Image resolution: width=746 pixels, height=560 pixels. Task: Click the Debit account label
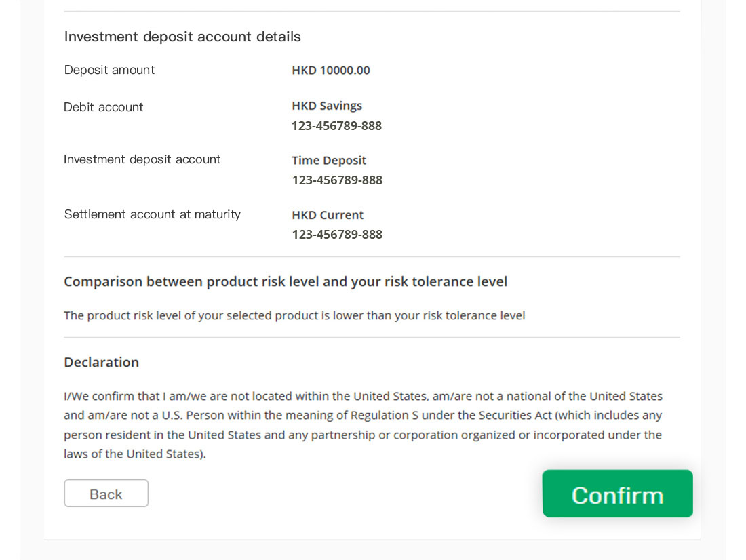103,107
